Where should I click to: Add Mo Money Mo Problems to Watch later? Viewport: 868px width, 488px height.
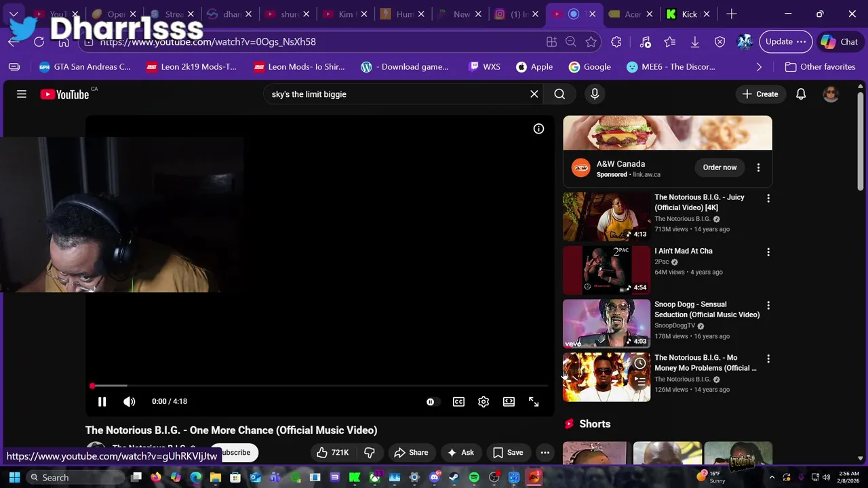coord(640,363)
